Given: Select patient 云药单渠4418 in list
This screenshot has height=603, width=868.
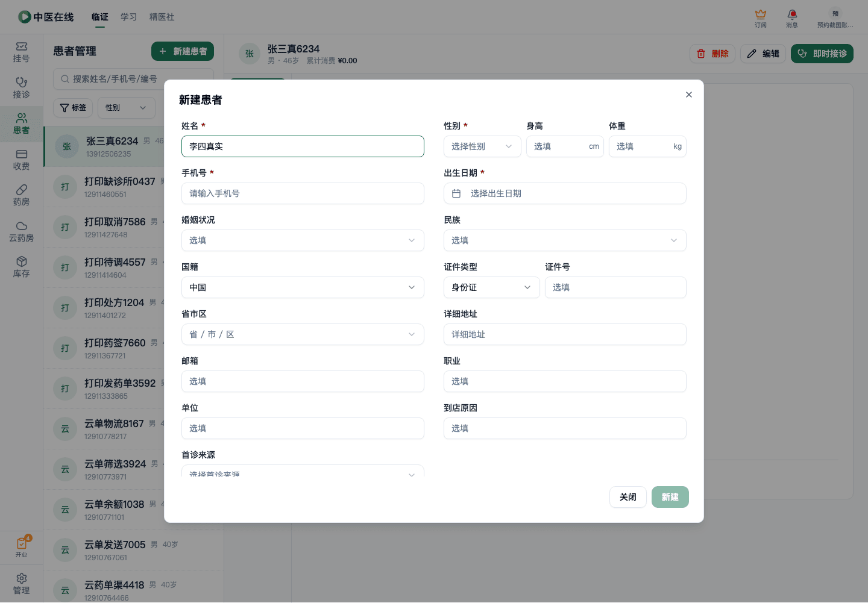Looking at the screenshot, I should 133,587.
